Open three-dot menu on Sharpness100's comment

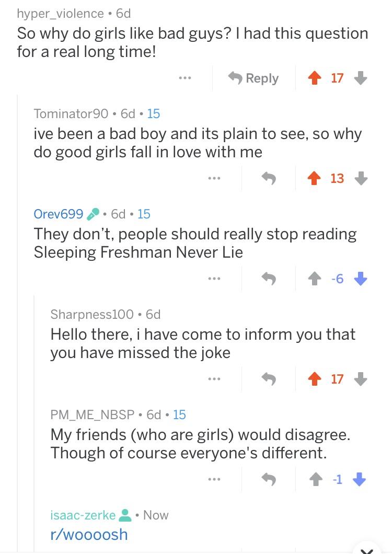pos(213,379)
